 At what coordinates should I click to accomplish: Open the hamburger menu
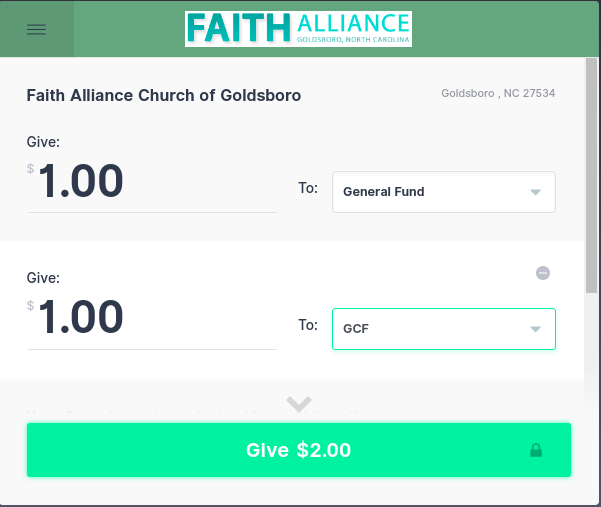[x=36, y=30]
